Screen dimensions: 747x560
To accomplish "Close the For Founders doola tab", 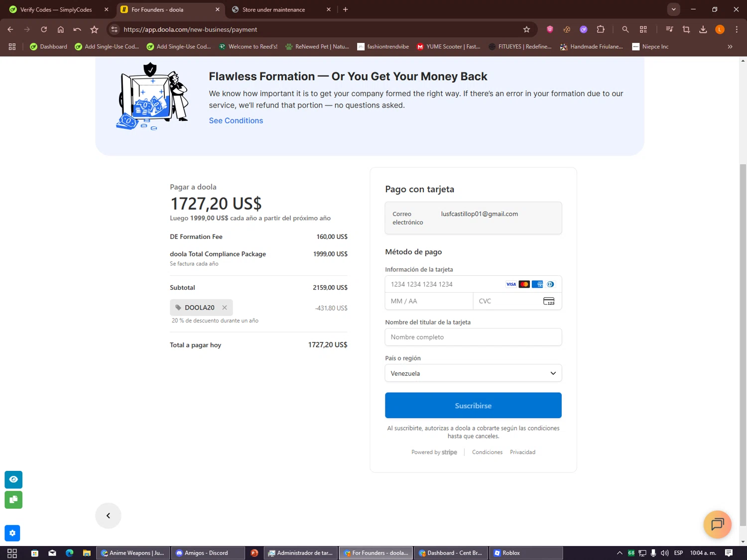I will pos(218,9).
